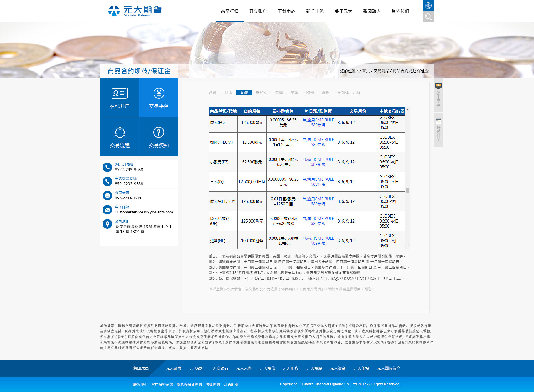Open the 开立账户 menu item
Image resolution: width=534 pixels, height=392 pixels.
[x=258, y=11]
